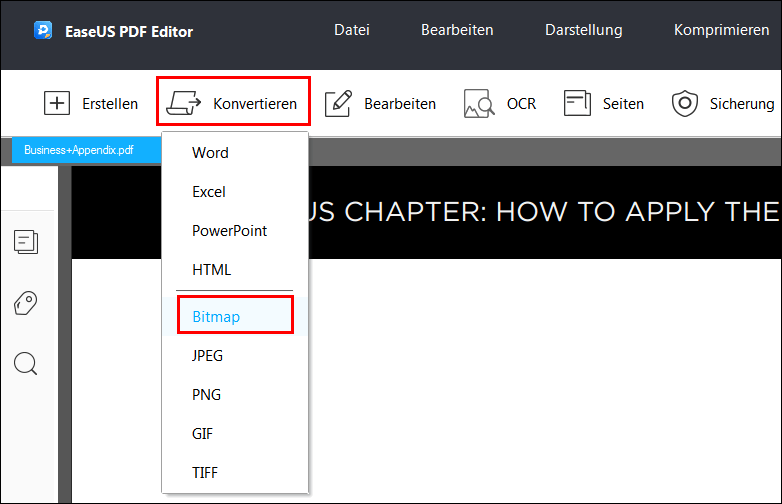Open the Darstellung menu
This screenshot has height=504, width=782.
point(584,30)
